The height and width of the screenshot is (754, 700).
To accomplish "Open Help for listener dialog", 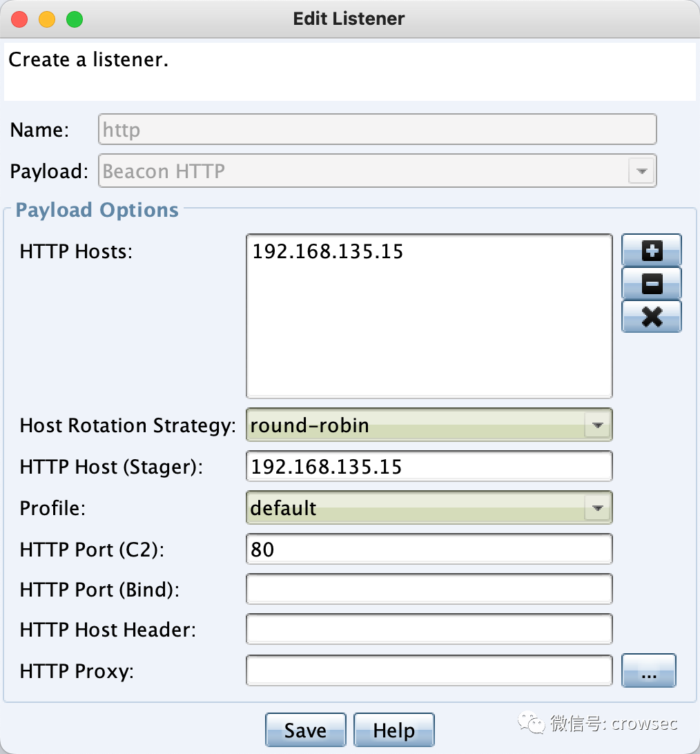I will click(x=393, y=730).
